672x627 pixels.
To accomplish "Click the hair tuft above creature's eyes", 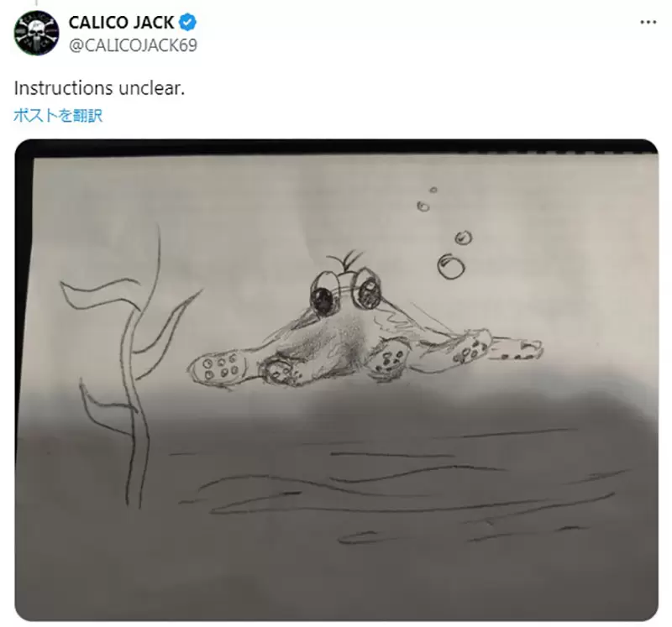I will (x=346, y=259).
